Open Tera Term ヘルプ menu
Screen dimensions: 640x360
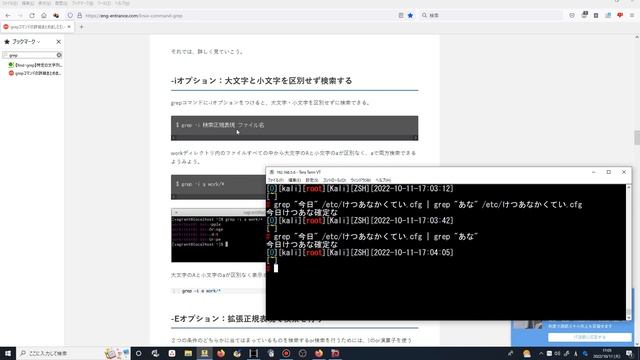coord(383,180)
